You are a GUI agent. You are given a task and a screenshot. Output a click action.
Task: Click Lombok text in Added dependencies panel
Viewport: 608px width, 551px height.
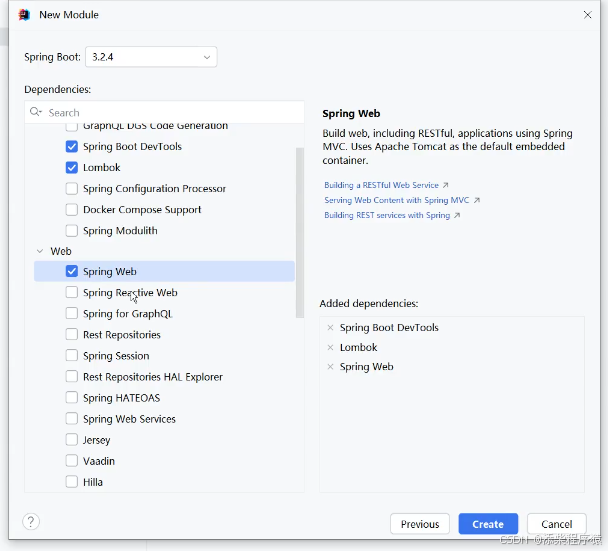(x=358, y=347)
